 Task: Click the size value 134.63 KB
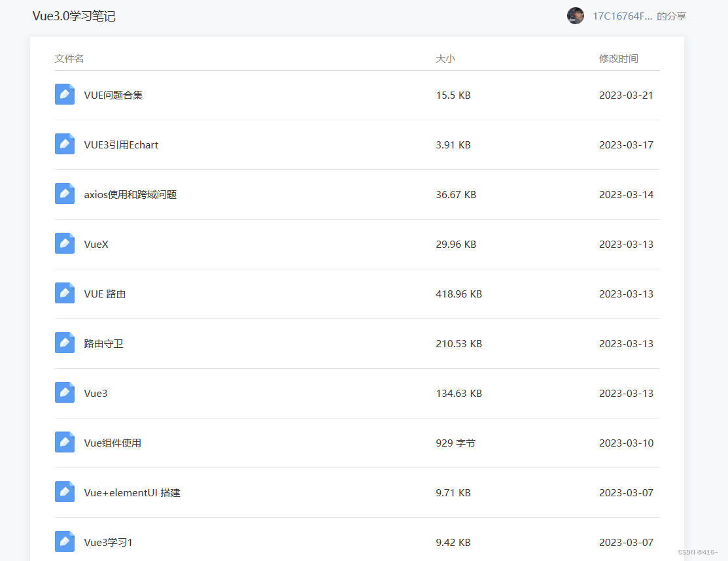(x=459, y=393)
